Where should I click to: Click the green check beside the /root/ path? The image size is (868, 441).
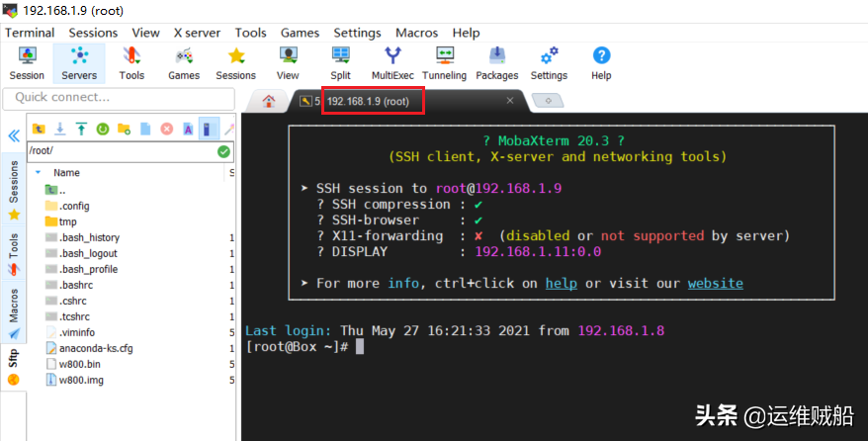(223, 151)
